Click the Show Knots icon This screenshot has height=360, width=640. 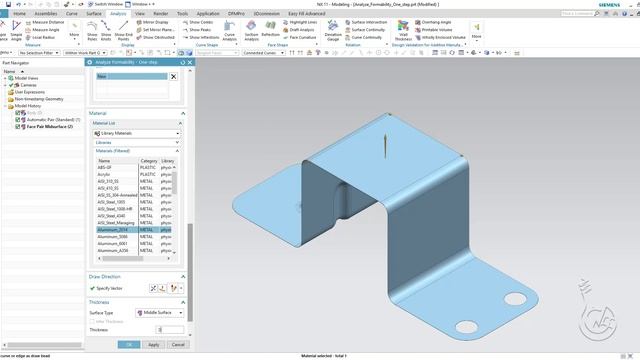pos(106,30)
